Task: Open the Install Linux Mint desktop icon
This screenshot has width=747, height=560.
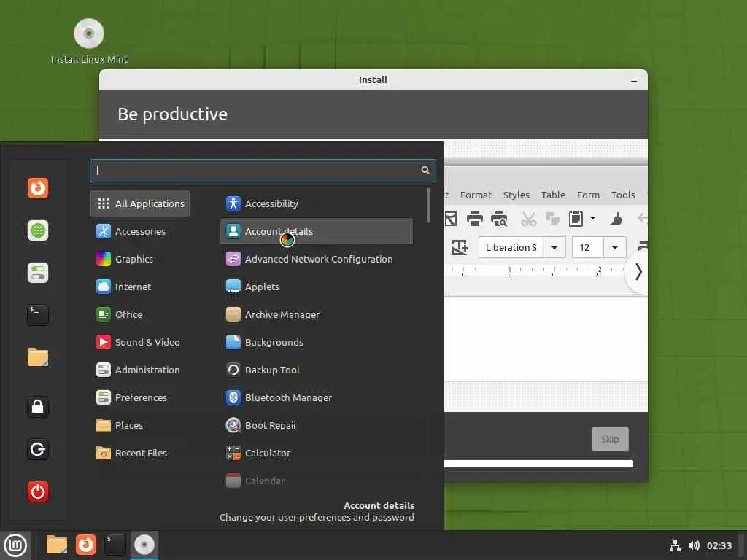Action: pyautogui.click(x=89, y=42)
